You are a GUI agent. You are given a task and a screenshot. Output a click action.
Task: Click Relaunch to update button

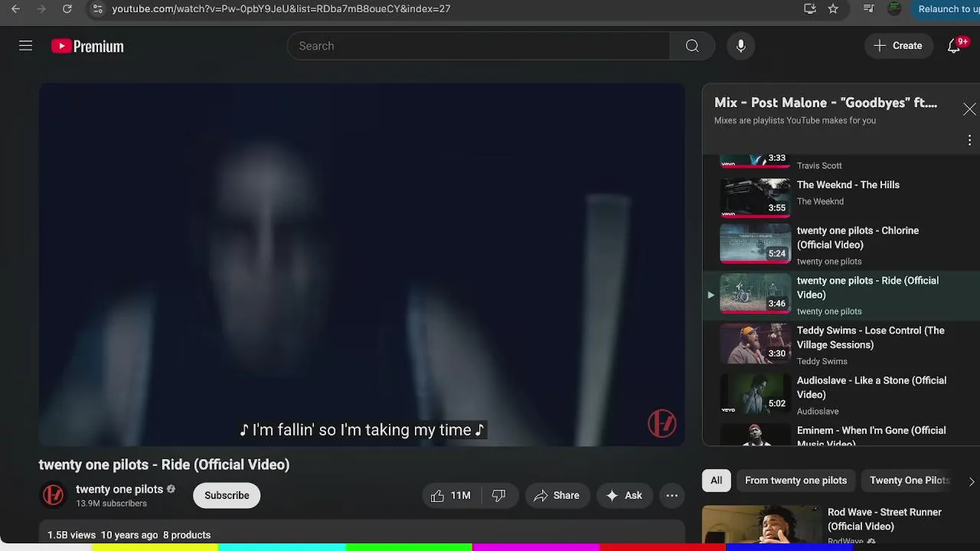click(948, 9)
